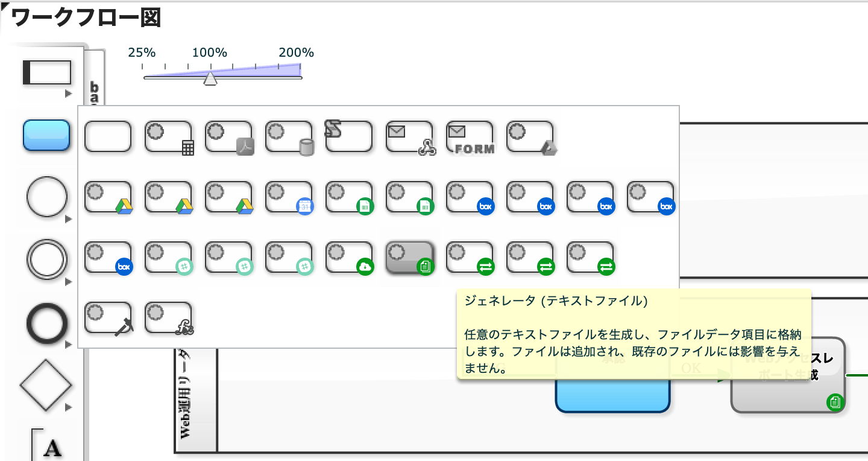Screen dimensions: 868x461
Task: Click the blue task tool in sidebar
Action: pos(47,135)
